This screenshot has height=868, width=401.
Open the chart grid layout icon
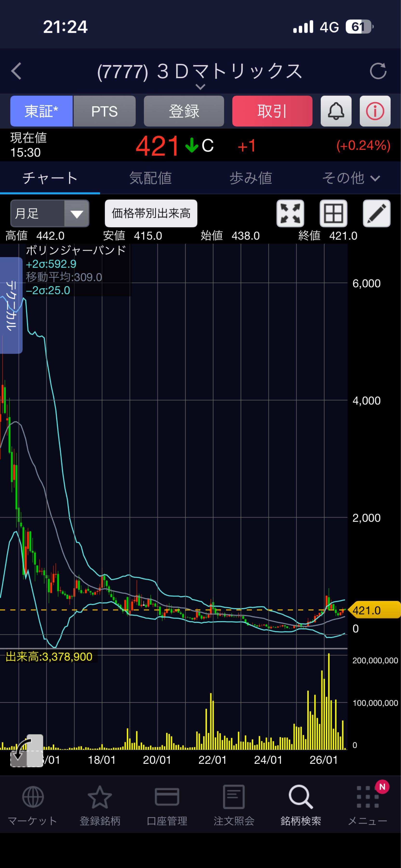pyautogui.click(x=333, y=213)
